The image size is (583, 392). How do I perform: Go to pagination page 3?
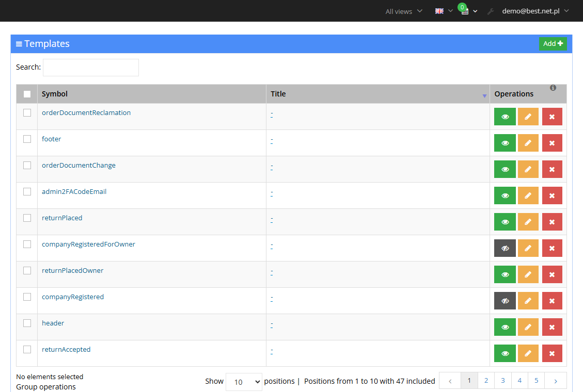coord(502,381)
